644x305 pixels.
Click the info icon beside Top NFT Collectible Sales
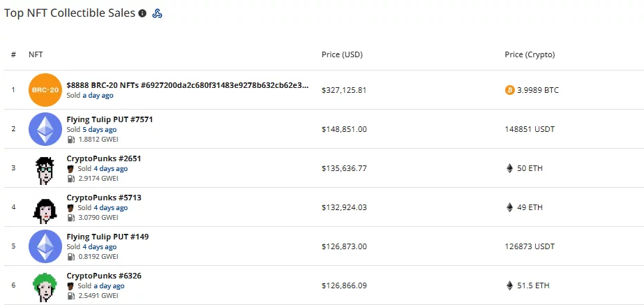tap(142, 13)
